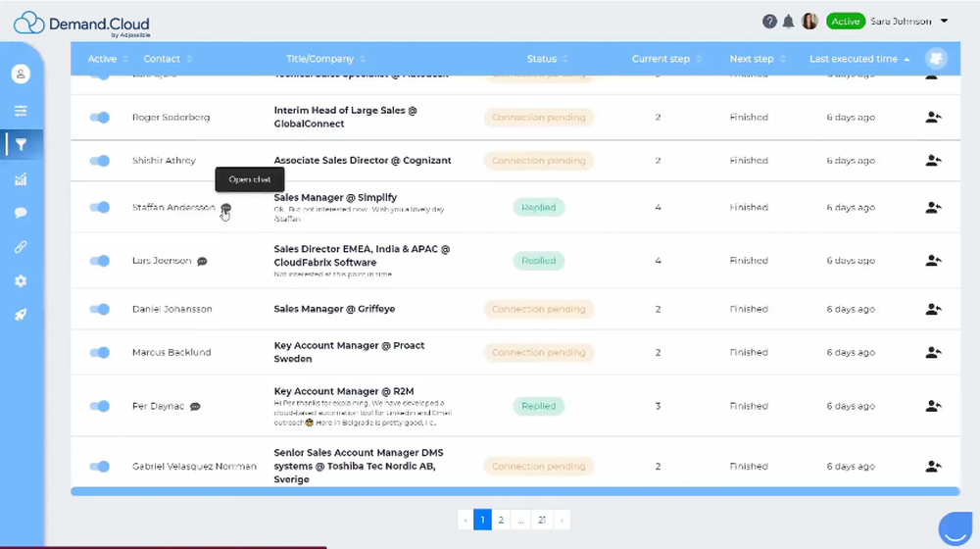This screenshot has height=549, width=980.
Task: Click Connection pending for Marcus Backlund
Action: [539, 352]
